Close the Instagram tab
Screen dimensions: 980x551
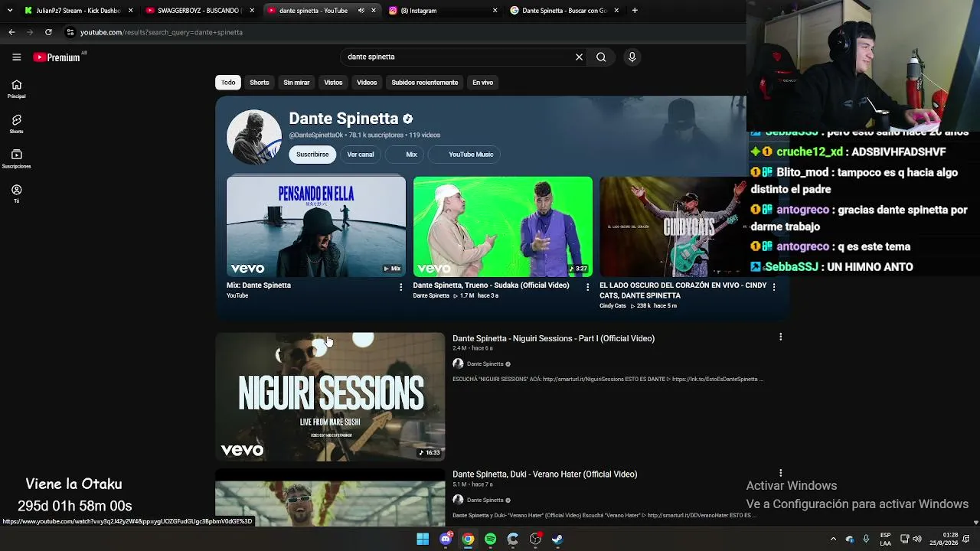495,11
